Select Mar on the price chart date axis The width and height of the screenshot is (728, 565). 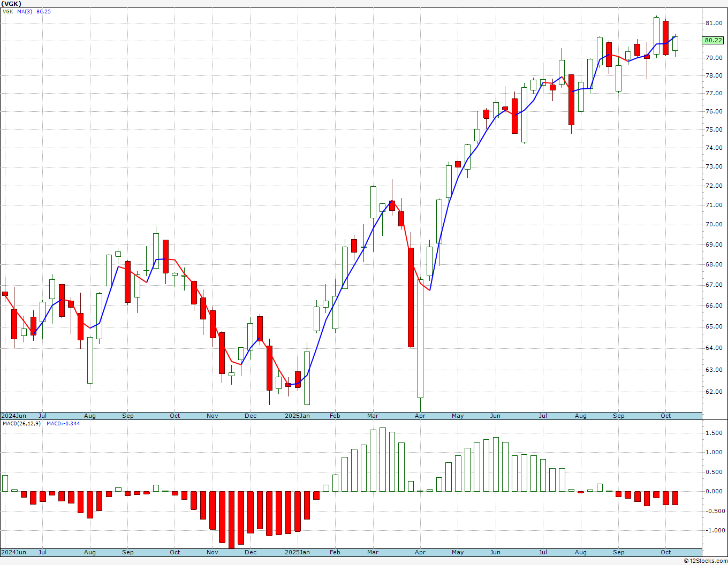[373, 416]
